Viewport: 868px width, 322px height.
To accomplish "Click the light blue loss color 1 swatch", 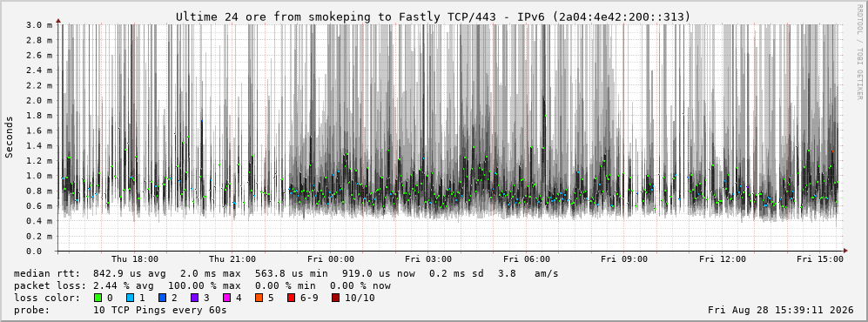I will [130, 299].
